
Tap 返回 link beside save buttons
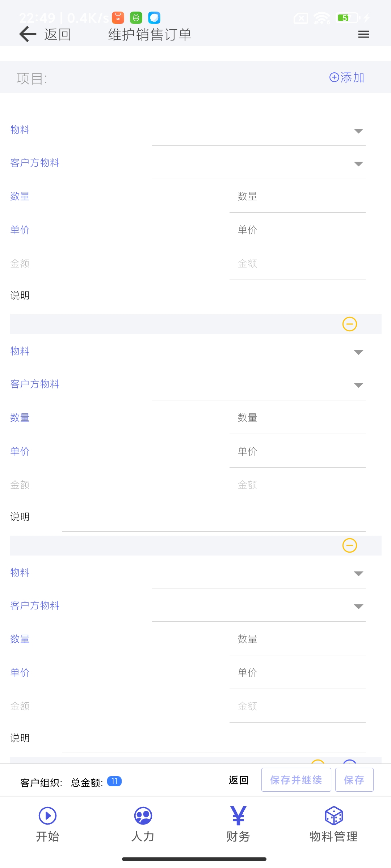click(239, 780)
